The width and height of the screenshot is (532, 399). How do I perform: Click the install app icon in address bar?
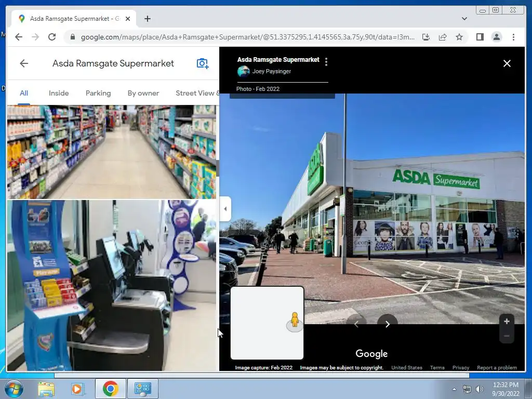[x=426, y=37]
